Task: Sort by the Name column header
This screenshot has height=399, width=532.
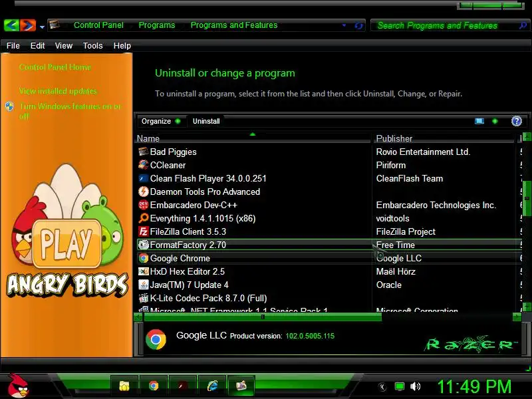Action: 253,138
